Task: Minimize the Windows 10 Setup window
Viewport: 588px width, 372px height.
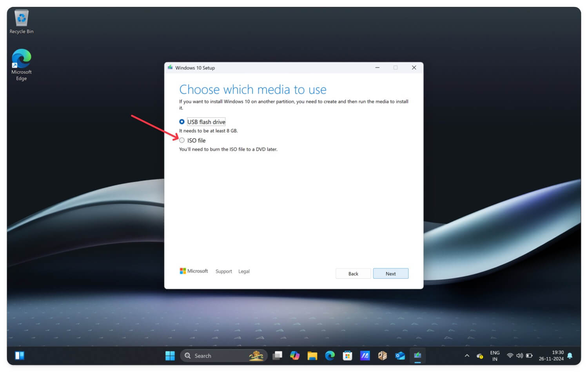Action: tap(377, 68)
